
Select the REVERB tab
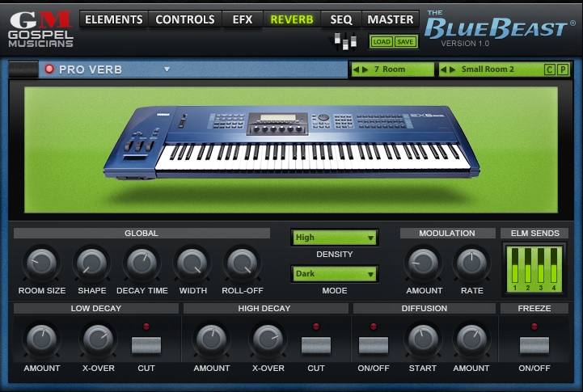click(x=292, y=19)
